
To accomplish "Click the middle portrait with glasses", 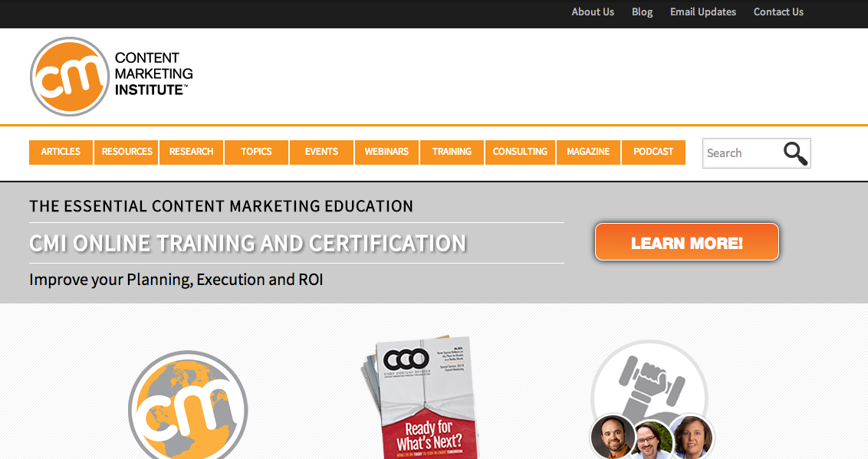I will [x=653, y=441].
